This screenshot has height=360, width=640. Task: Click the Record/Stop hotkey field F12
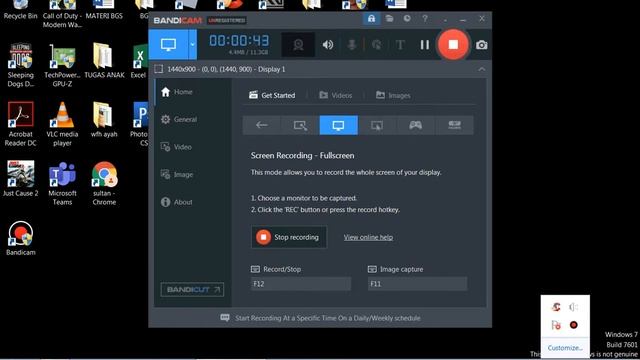301,284
